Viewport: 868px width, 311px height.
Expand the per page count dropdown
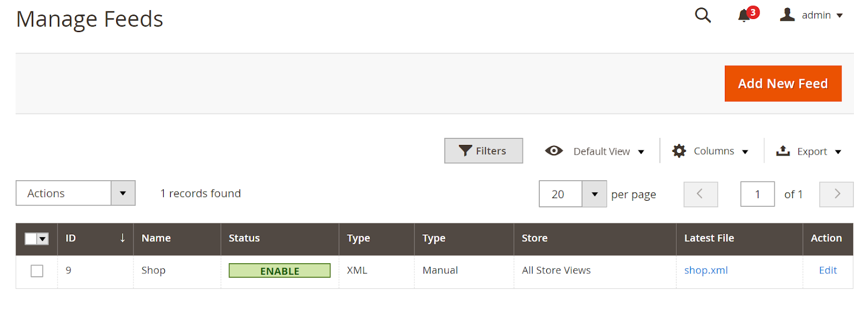tap(595, 194)
